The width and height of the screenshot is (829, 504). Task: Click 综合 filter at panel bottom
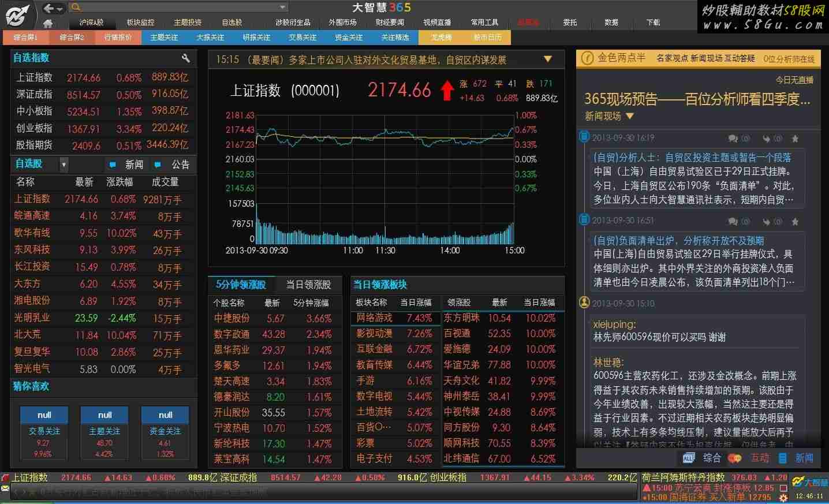click(x=712, y=458)
